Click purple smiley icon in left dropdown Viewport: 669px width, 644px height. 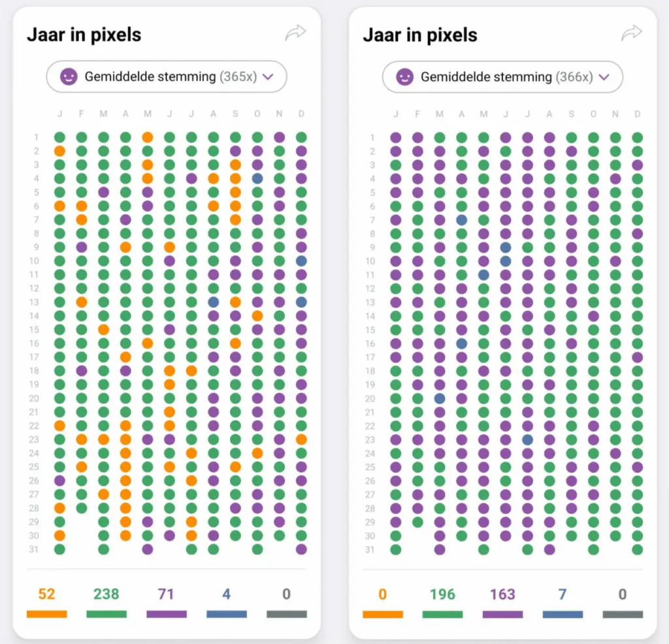pyautogui.click(x=69, y=77)
